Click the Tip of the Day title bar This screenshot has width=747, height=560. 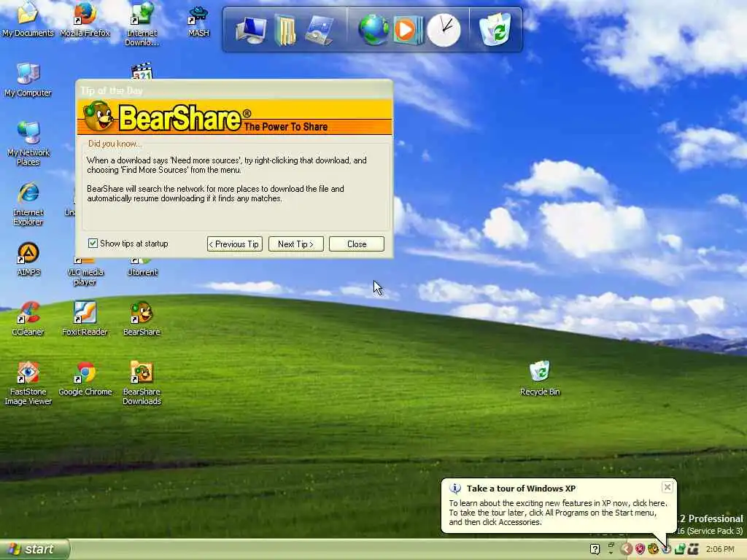(234, 90)
